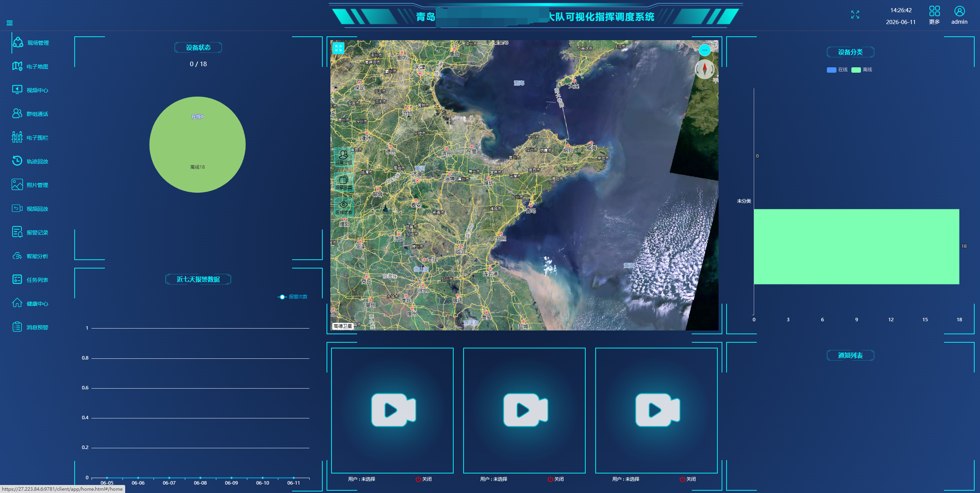Image resolution: width=980 pixels, height=493 pixels.
Task: Click the map compass control
Action: pyautogui.click(x=704, y=69)
